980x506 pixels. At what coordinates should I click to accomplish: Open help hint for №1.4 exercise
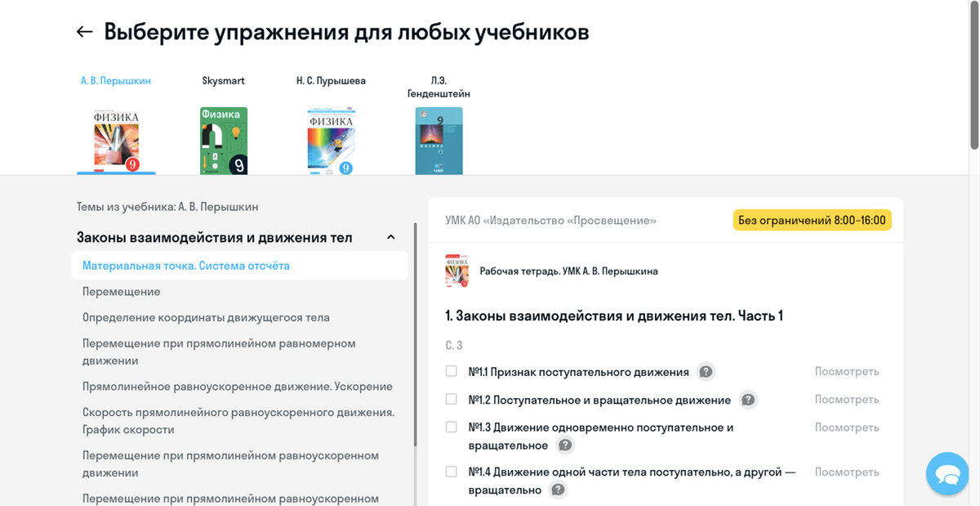pyautogui.click(x=558, y=490)
